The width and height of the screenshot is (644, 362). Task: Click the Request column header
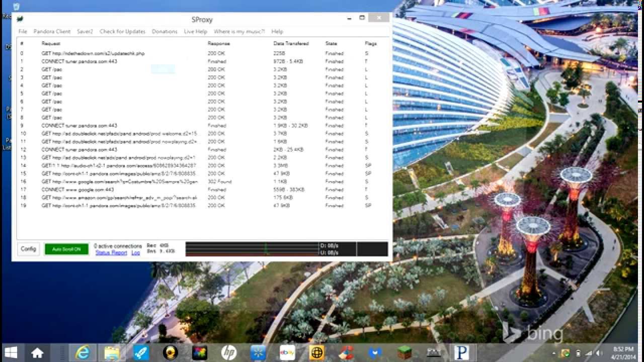click(51, 44)
